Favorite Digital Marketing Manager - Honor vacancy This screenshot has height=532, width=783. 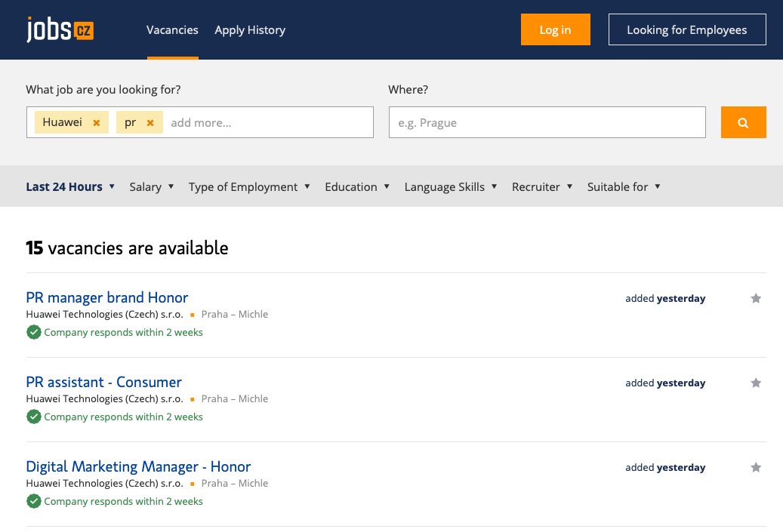(x=756, y=467)
